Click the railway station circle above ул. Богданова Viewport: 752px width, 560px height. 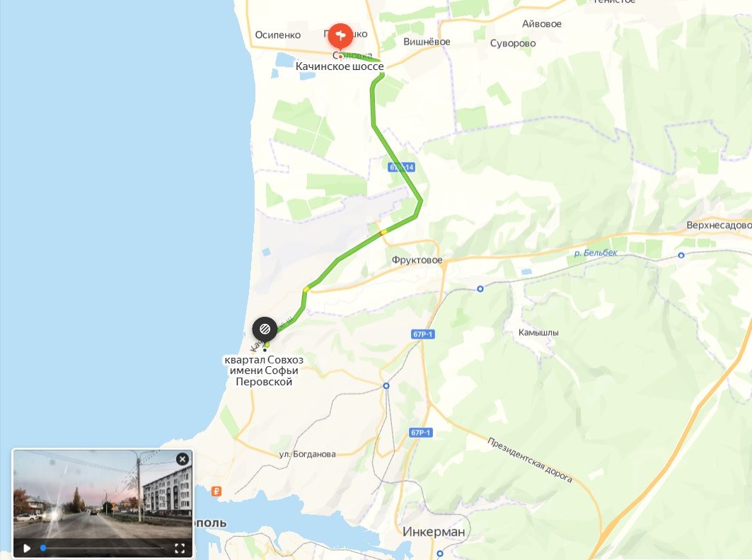(x=386, y=385)
